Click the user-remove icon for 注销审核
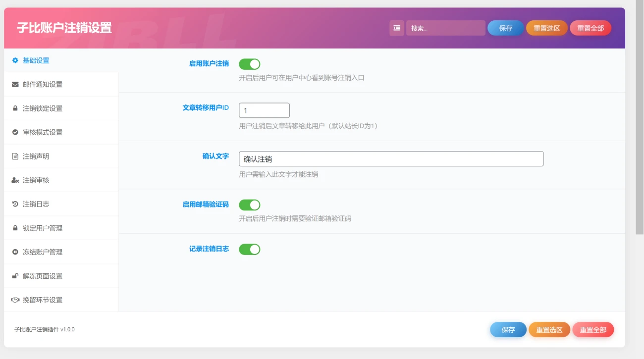The height and width of the screenshot is (359, 644). (15, 180)
